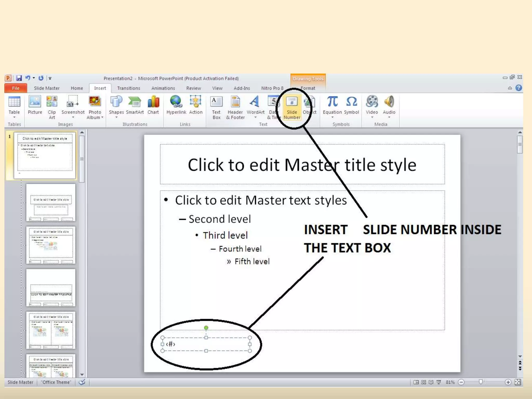This screenshot has width=532, height=399.
Task: Open the Slide Master tab
Action: coord(47,88)
